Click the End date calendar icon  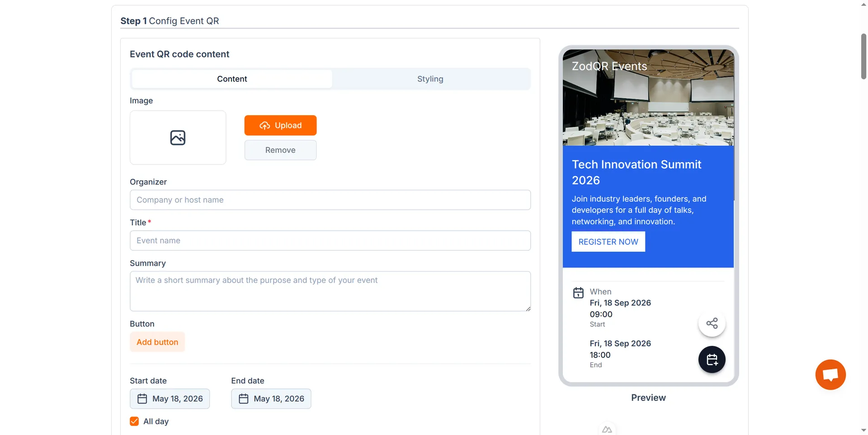point(244,399)
